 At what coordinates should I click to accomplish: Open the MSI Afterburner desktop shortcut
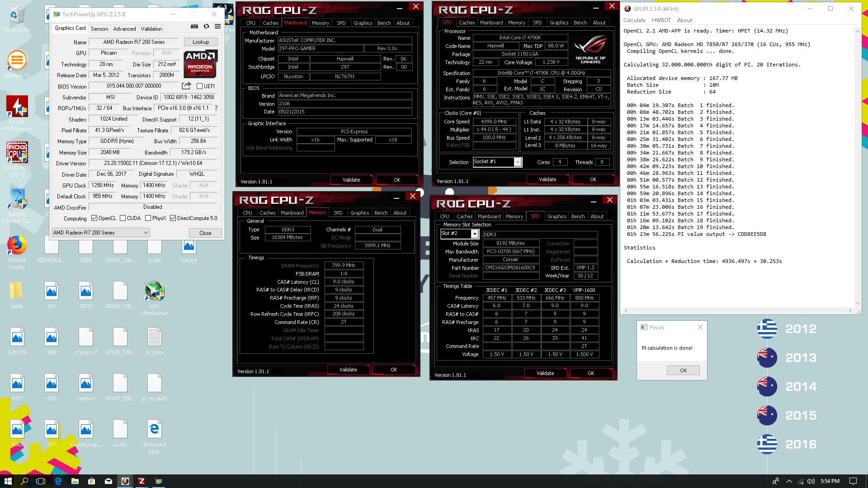[154, 298]
